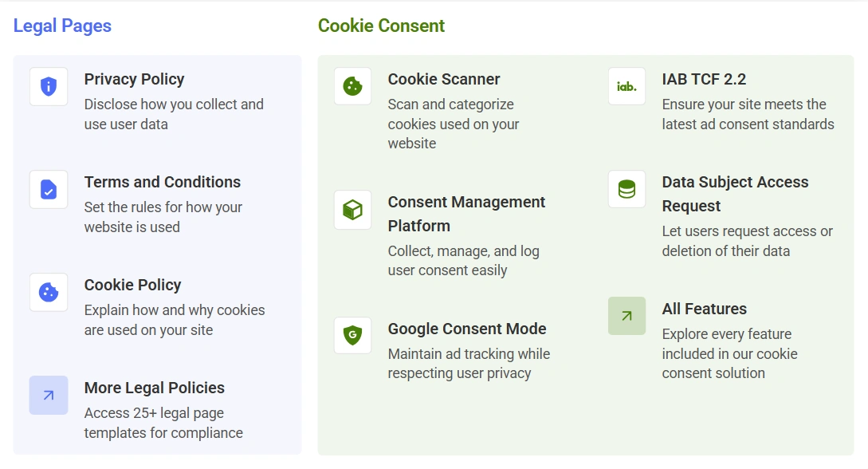Click the Legal Pages section heading
This screenshot has width=868, height=469.
62,26
